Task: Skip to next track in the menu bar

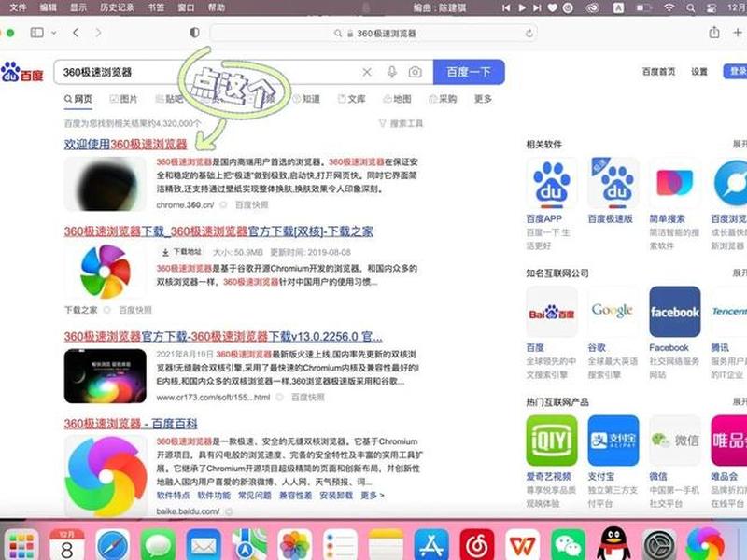Action: tap(538, 7)
